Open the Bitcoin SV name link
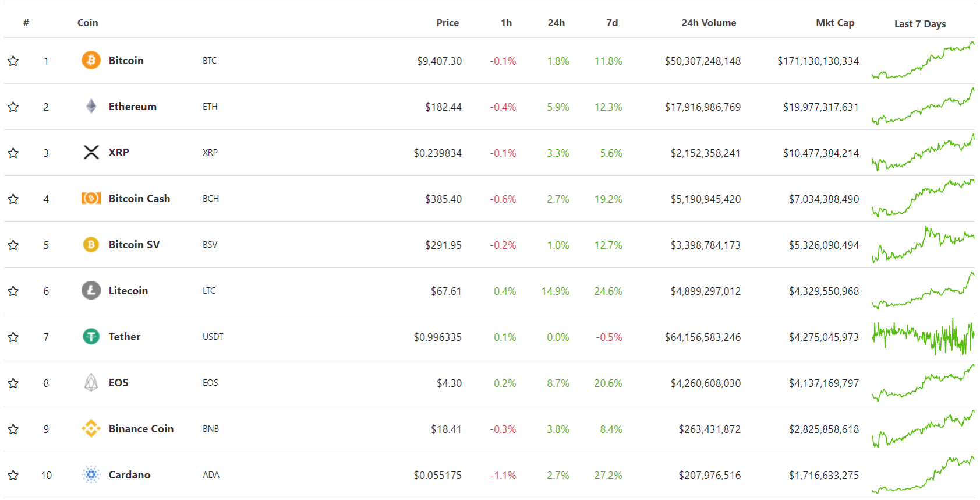This screenshot has width=980, height=500. (134, 244)
